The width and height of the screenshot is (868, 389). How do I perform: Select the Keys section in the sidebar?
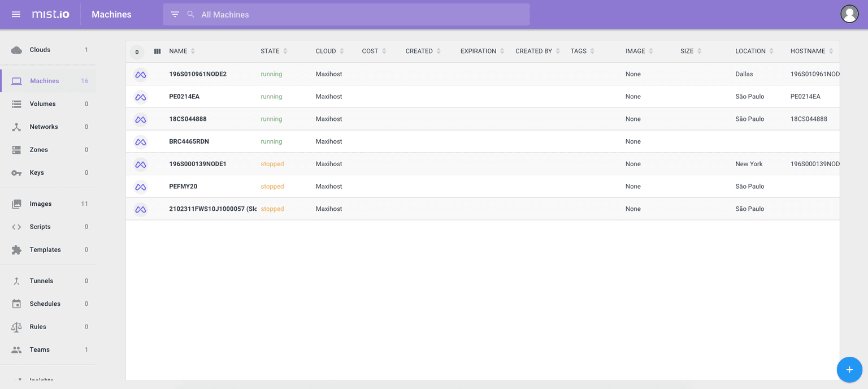pos(37,172)
